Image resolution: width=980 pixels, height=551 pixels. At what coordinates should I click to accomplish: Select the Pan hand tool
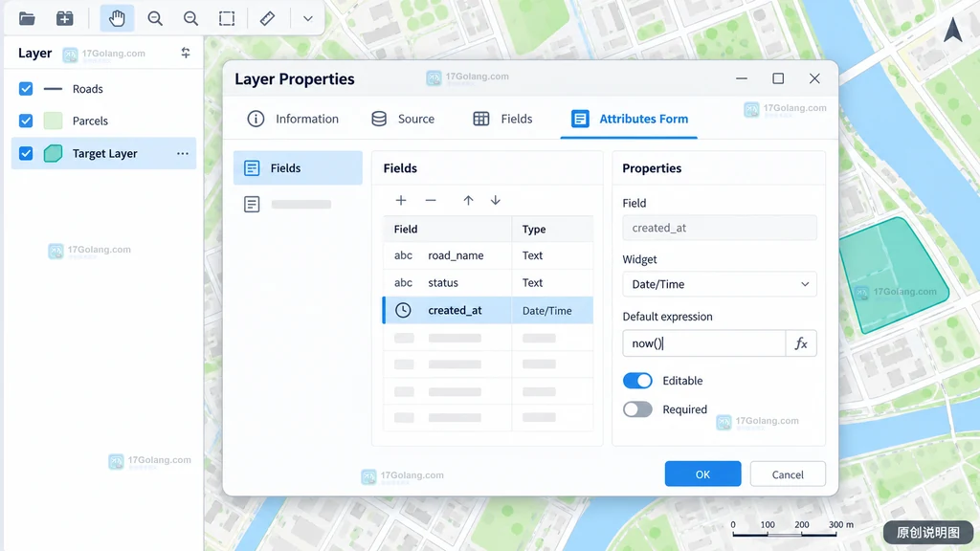tap(117, 18)
